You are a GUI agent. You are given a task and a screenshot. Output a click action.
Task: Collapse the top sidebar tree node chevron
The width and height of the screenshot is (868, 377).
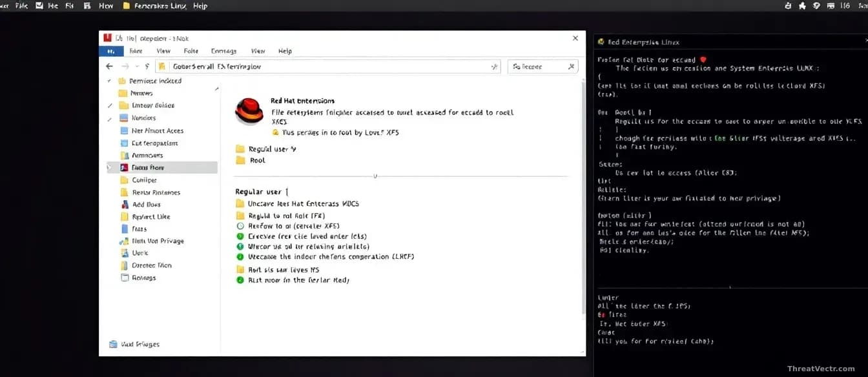point(109,81)
